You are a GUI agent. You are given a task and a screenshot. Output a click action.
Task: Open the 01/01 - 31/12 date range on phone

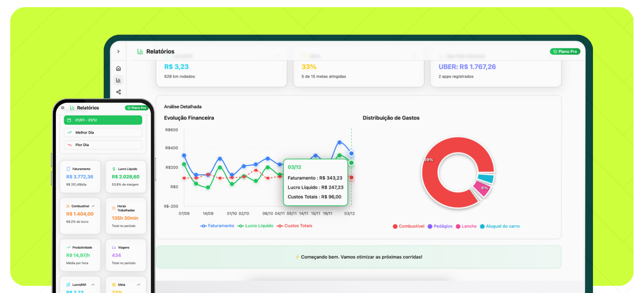click(103, 120)
